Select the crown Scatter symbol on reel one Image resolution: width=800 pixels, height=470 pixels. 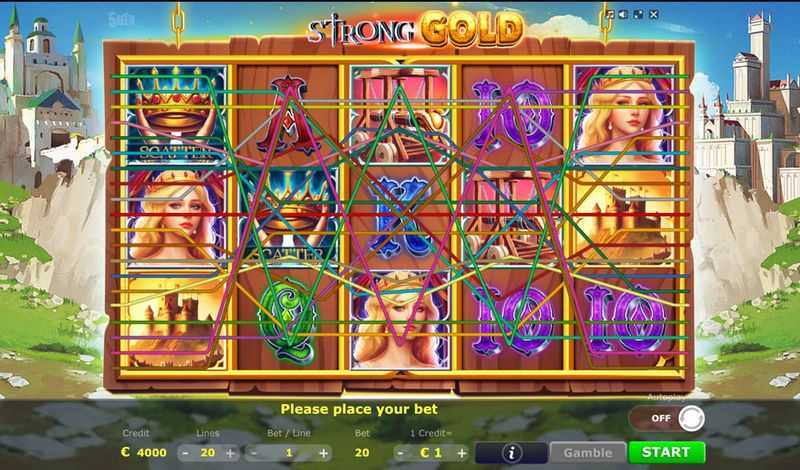point(176,114)
